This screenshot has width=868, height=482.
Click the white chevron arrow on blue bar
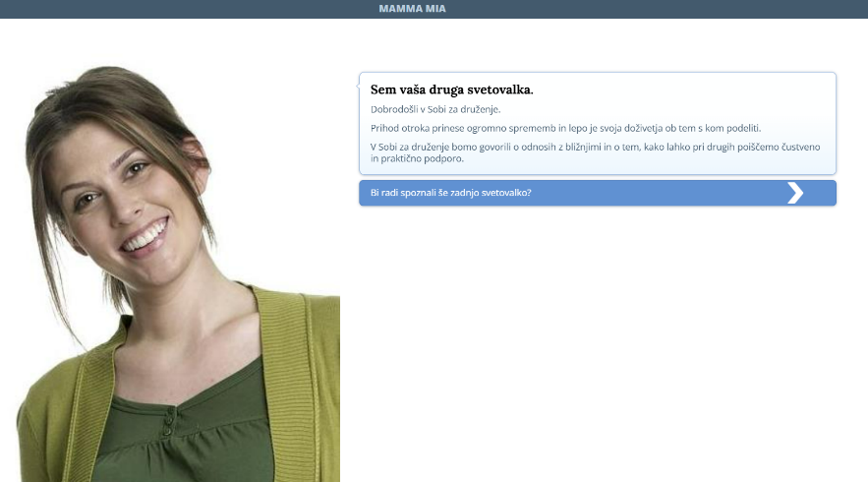click(795, 193)
